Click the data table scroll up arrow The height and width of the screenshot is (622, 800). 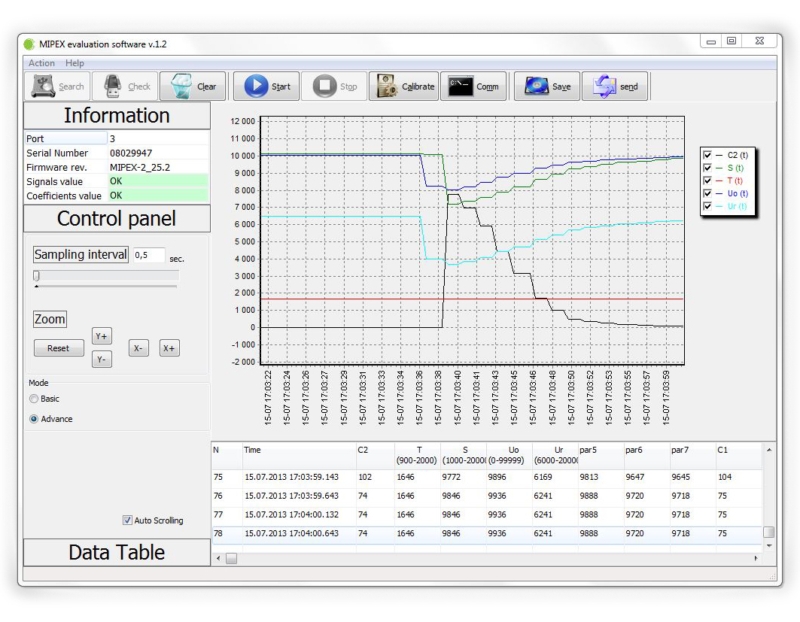769,450
